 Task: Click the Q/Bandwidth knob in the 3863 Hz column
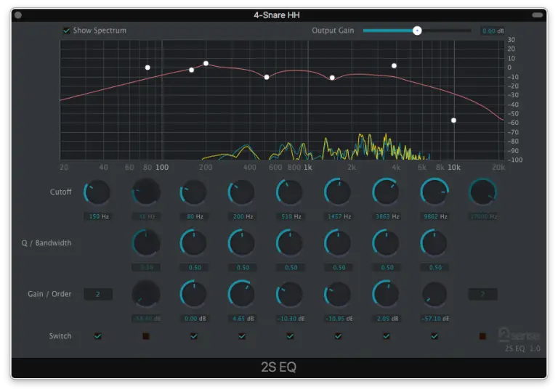coord(386,243)
